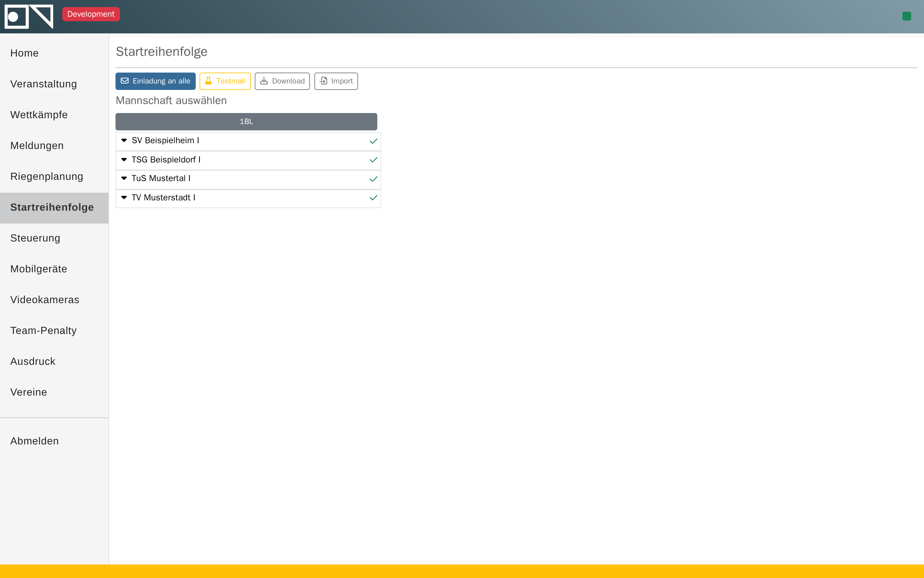Screen dimensions: 924x578
Task: Click the Startreihenfolge page heading
Action: click(x=161, y=52)
